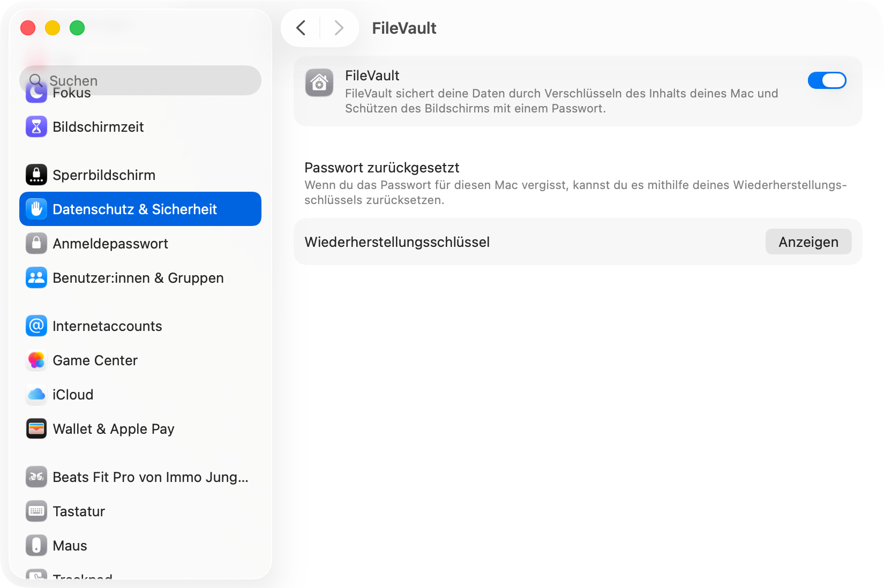The height and width of the screenshot is (588, 884).
Task: Go back with the left chevron
Action: (x=301, y=28)
